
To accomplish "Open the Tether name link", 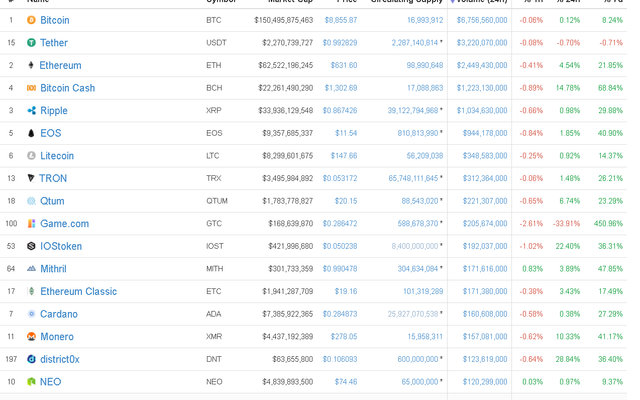I will click(54, 42).
